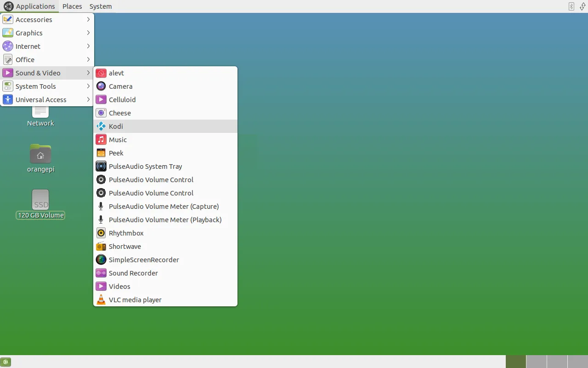Open the System menu in top panel
The image size is (588, 368).
(x=101, y=6)
